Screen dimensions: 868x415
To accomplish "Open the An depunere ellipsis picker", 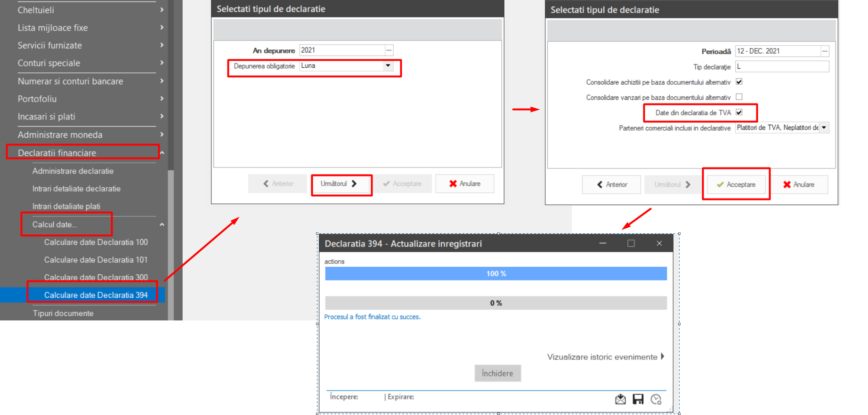I will coord(389,50).
